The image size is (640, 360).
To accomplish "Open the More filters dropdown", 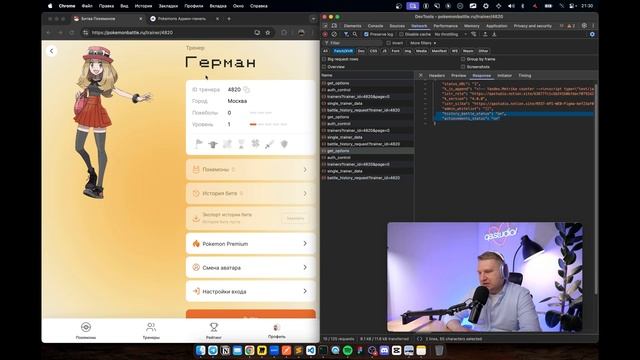I will 423,43.
